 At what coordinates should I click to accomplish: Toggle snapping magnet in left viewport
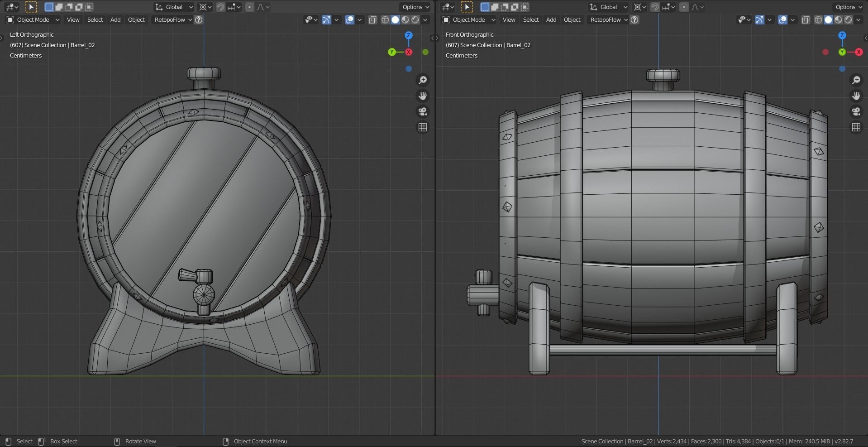click(220, 7)
